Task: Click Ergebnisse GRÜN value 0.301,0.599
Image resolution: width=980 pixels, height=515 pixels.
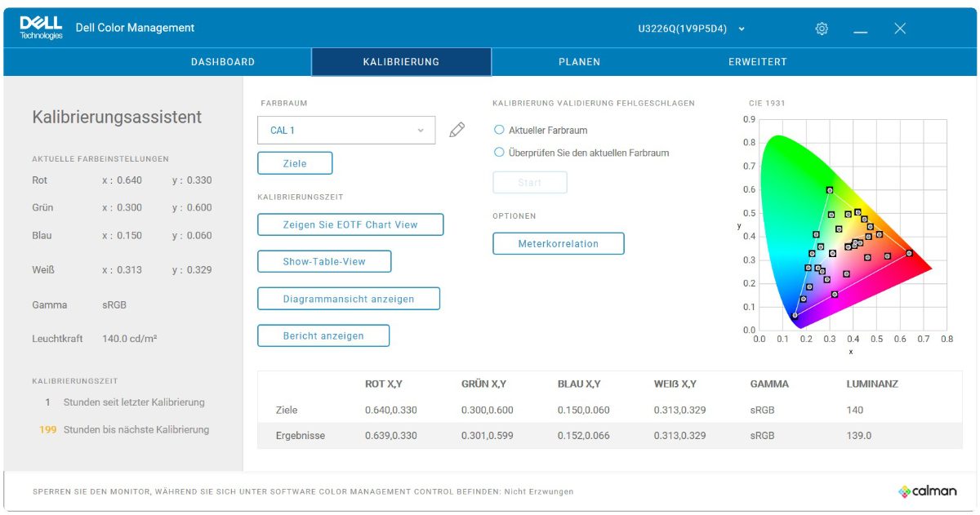Action: (488, 435)
